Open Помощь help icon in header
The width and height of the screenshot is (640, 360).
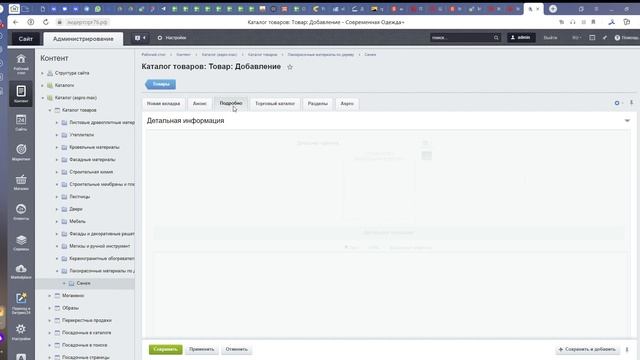click(x=626, y=38)
